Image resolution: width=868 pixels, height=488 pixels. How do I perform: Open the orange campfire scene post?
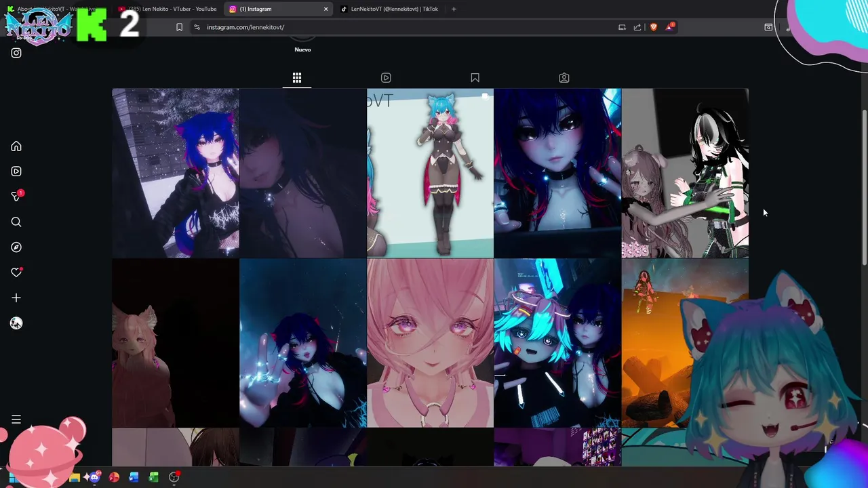pos(685,343)
